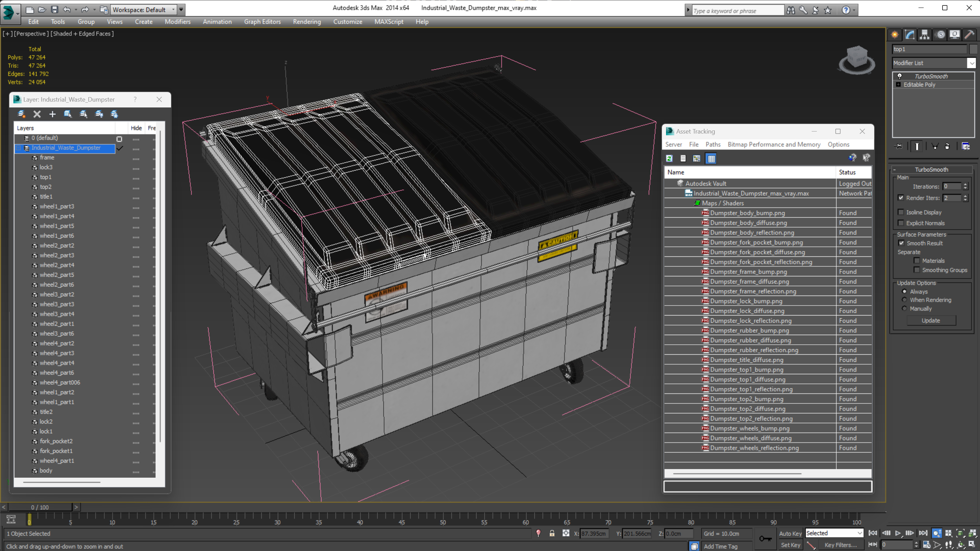Viewport: 980px width, 551px height.
Task: Open the Utilities hammer panel tab
Action: [969, 35]
